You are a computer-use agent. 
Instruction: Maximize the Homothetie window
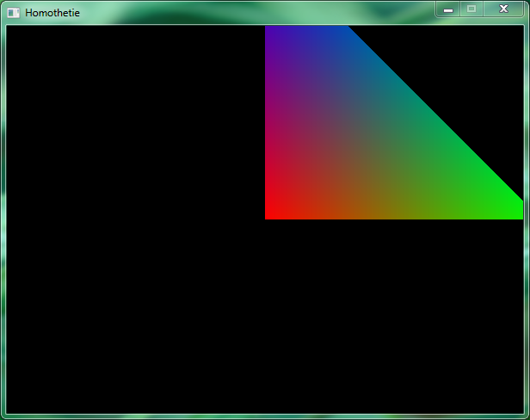click(471, 9)
